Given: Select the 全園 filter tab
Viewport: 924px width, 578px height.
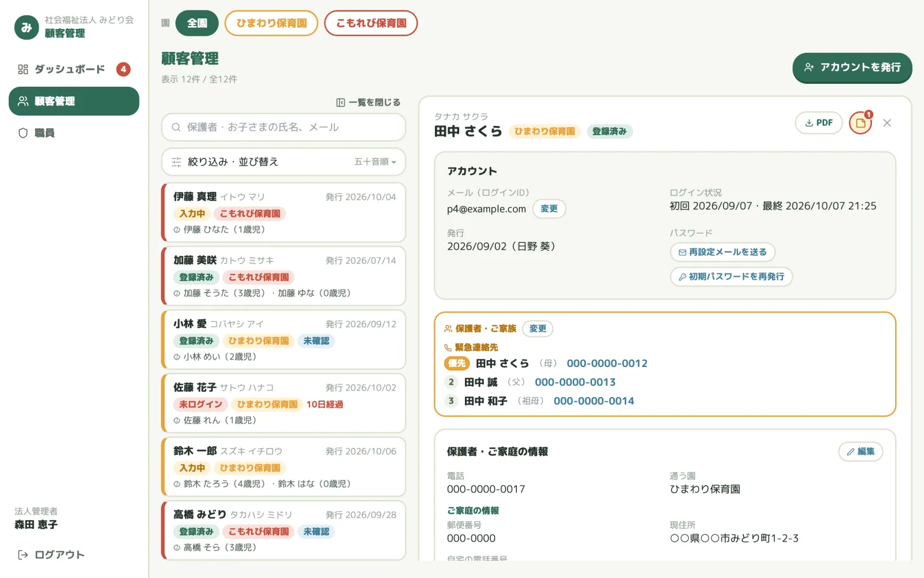Looking at the screenshot, I should coord(197,23).
